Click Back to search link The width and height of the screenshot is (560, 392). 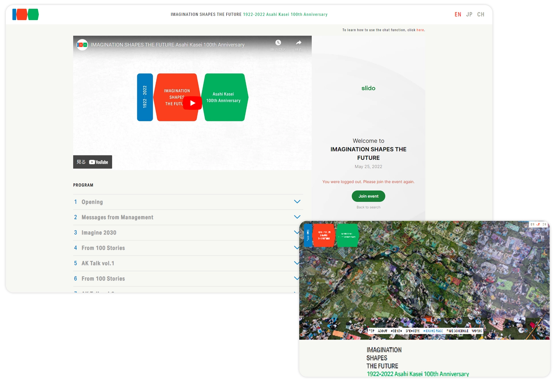(x=368, y=207)
